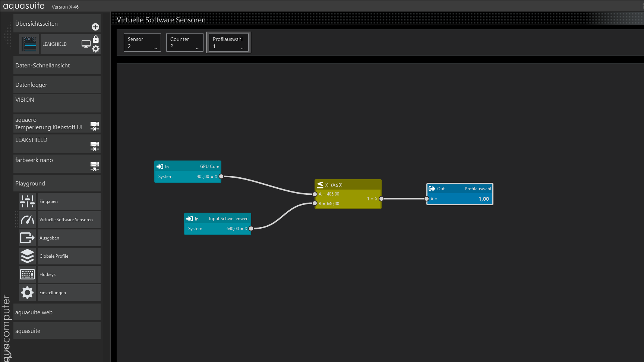
Task: Select the Virtuelle Software Sensoren gauge icon
Action: [x=28, y=220]
